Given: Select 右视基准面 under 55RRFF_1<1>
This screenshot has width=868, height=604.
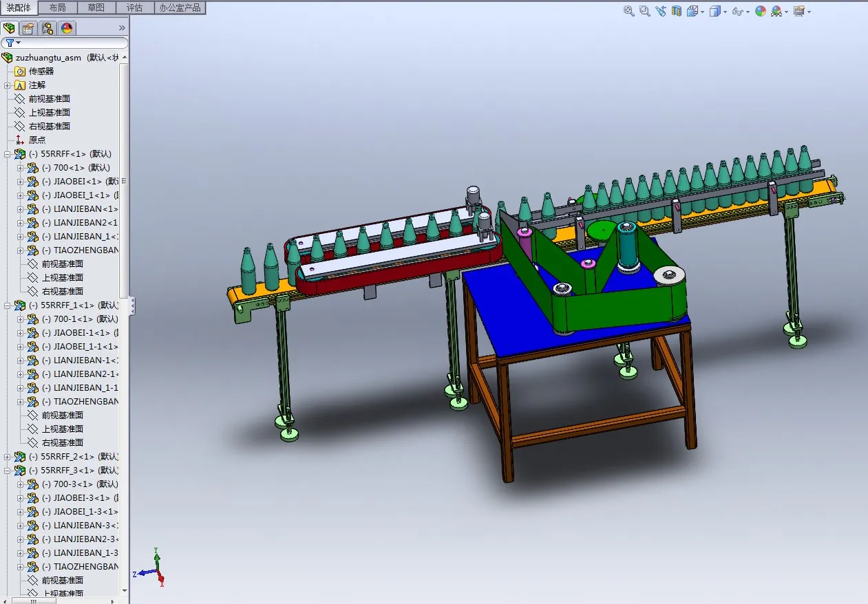Looking at the screenshot, I should tap(63, 443).
